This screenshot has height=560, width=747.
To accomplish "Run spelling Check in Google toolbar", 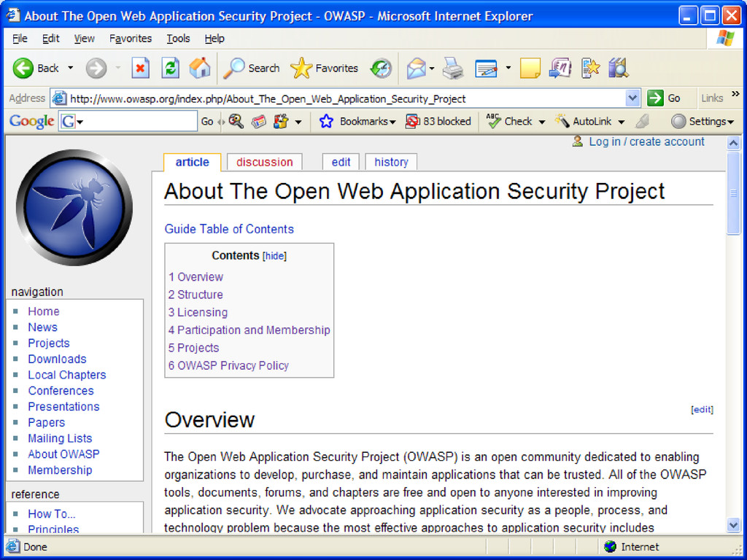I will click(x=508, y=122).
